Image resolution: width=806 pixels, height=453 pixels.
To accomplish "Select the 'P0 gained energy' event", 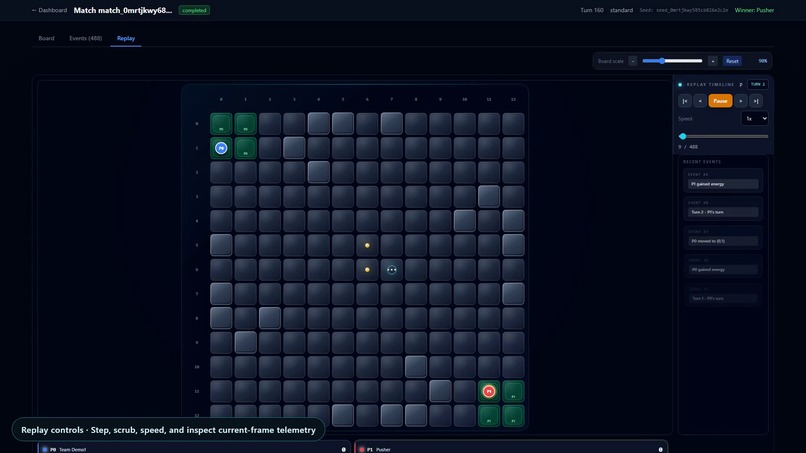I will click(723, 266).
